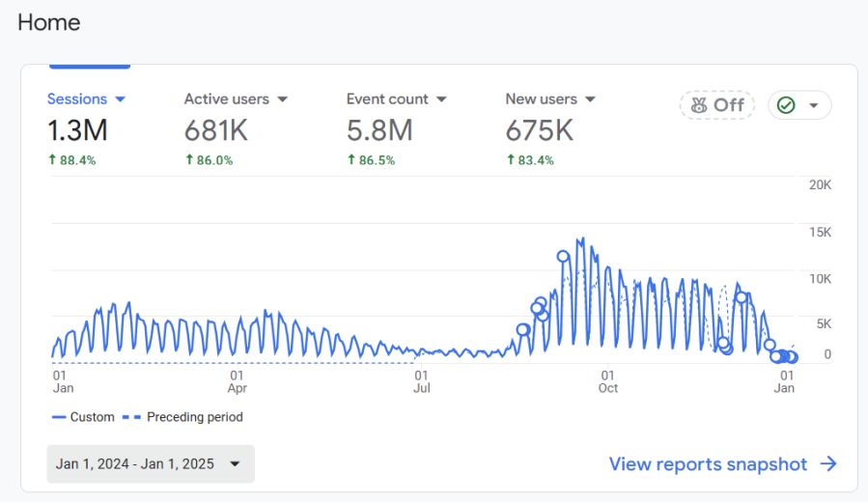Image resolution: width=868 pixels, height=502 pixels.
Task: Click the green up-arrow beside 83.4%
Action: click(511, 160)
